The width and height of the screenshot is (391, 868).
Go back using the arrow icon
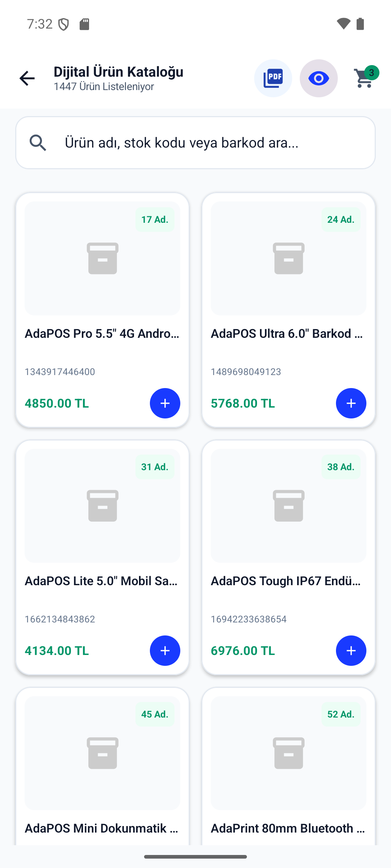(x=27, y=78)
